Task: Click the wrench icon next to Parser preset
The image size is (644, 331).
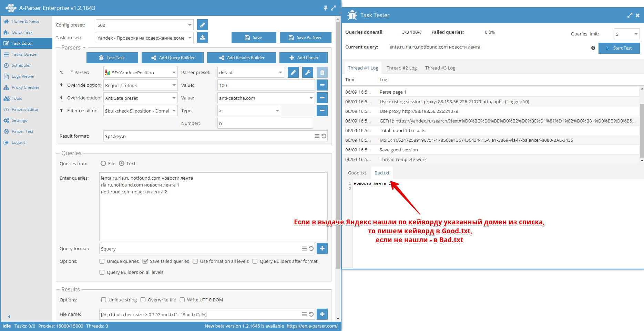Action: [308, 72]
